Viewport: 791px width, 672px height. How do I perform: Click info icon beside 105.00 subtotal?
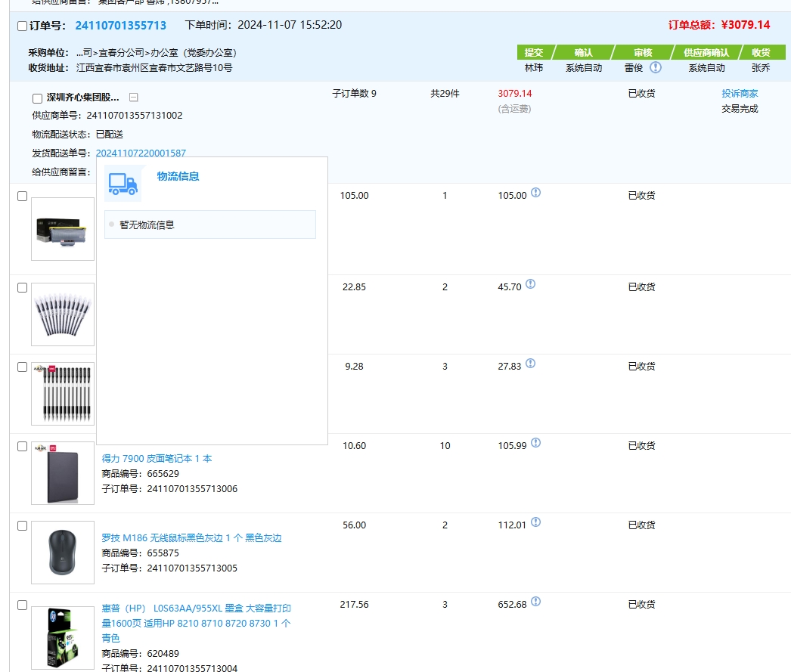[x=535, y=193]
